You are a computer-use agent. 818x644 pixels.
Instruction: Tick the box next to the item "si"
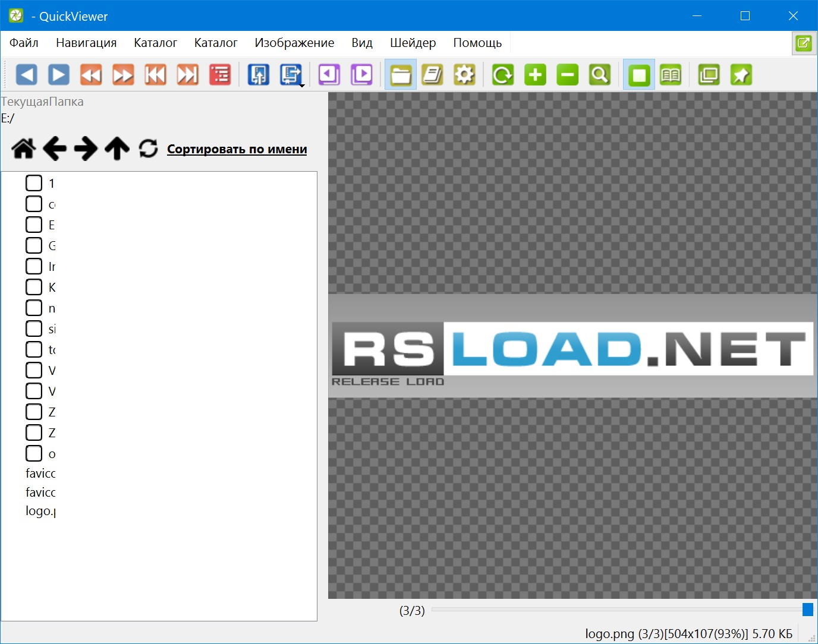[x=34, y=329]
